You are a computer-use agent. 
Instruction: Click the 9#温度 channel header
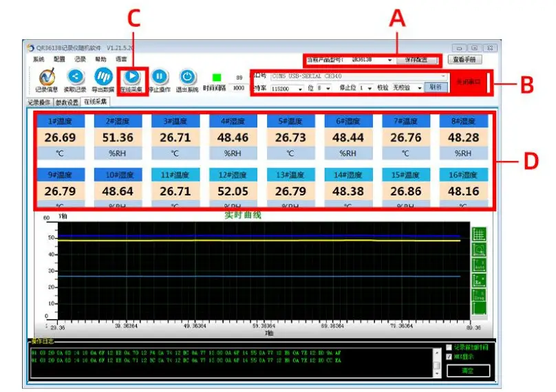(x=61, y=175)
